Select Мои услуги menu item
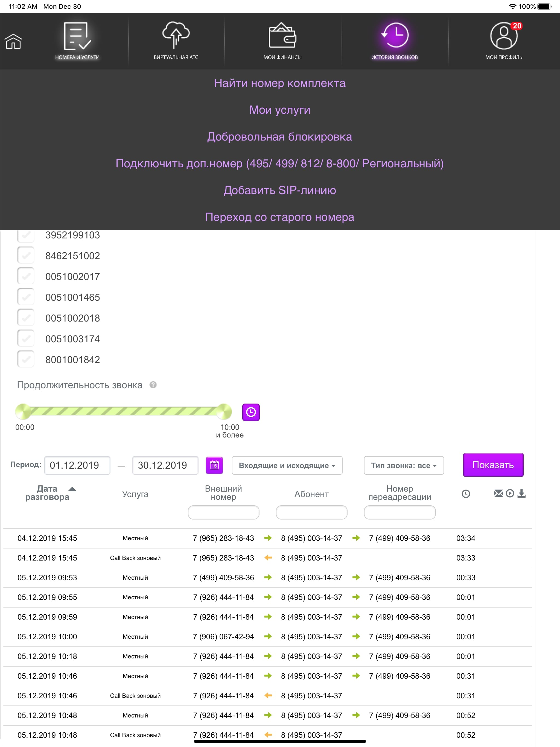 (x=280, y=110)
